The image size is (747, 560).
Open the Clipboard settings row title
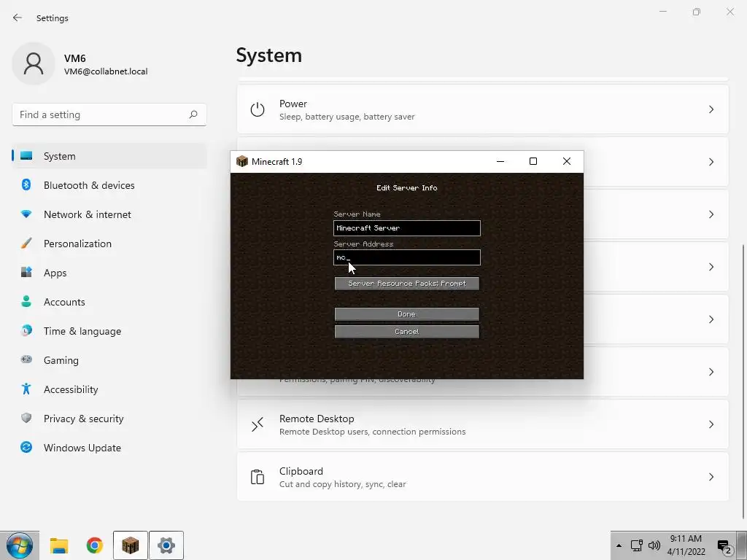tap(301, 471)
